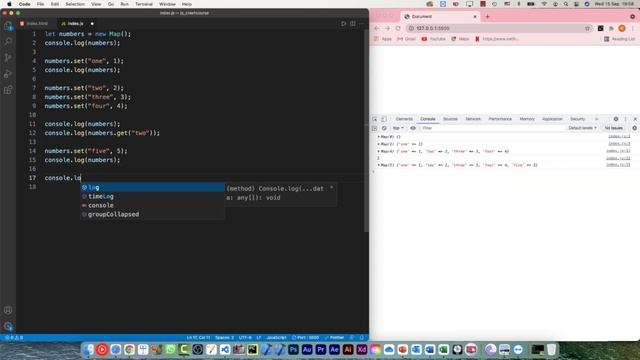Open Adobe Audition from the dock
The height and width of the screenshot is (360, 640).
coord(307,349)
